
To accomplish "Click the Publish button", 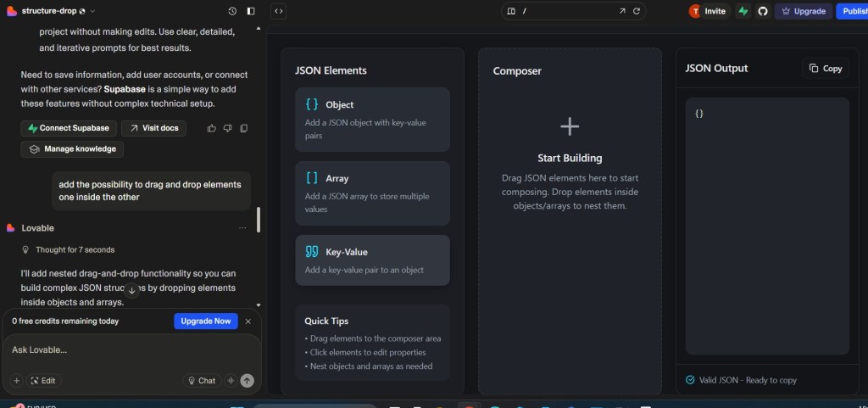I will (852, 11).
